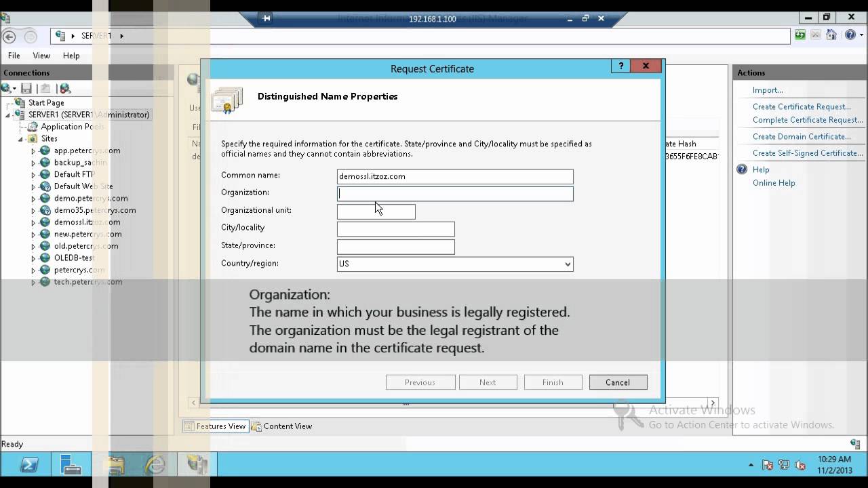
Task: Click into the Common name field
Action: pyautogui.click(x=455, y=176)
